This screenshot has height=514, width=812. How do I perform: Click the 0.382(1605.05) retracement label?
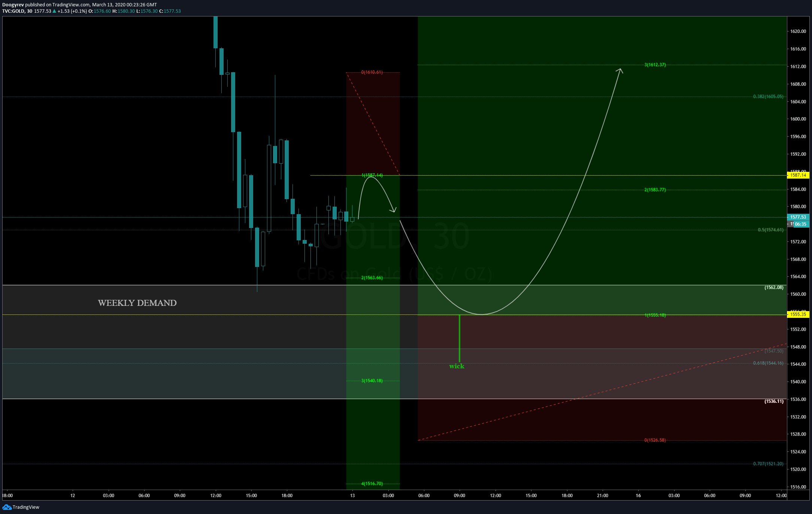[768, 97]
